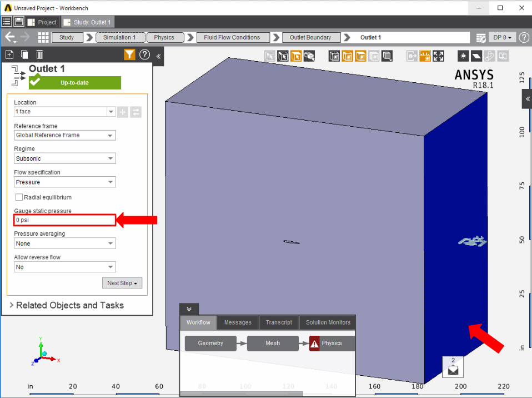Screen dimensions: 532x398
Task: Expand the right side panel chevron
Action: [527, 99]
